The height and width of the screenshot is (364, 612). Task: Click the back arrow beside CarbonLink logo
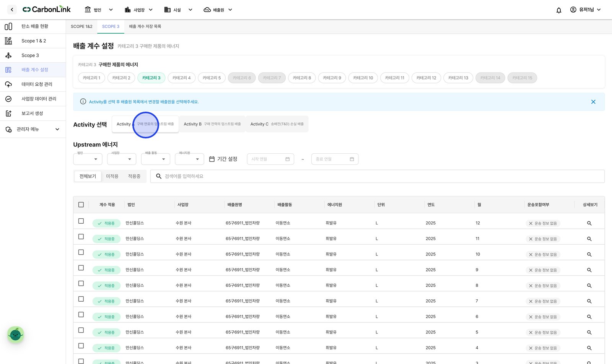coord(12,10)
